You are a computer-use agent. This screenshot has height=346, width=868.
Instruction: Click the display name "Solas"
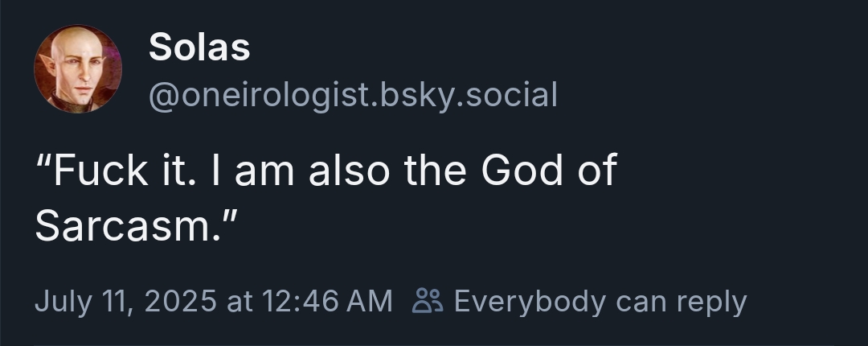tap(199, 48)
